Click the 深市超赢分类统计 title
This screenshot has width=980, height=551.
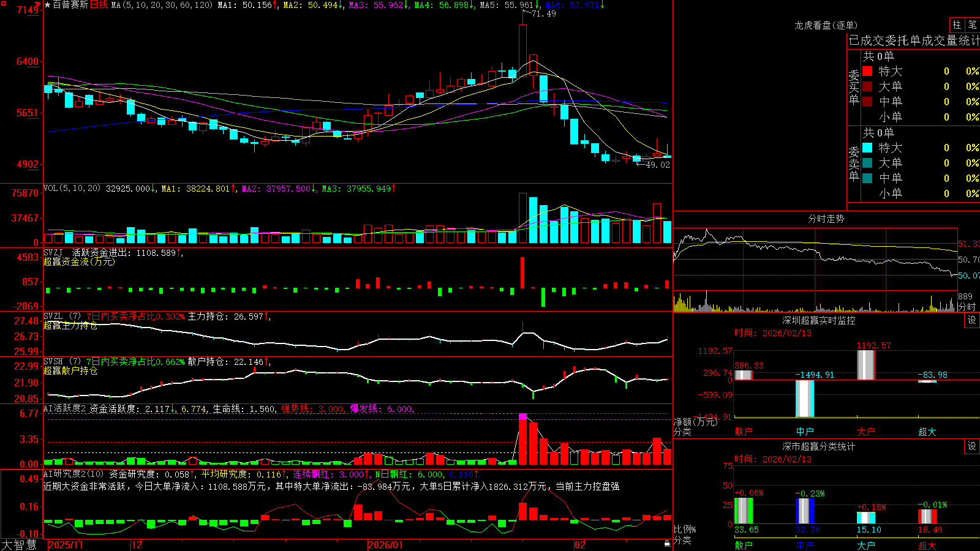coord(819,446)
